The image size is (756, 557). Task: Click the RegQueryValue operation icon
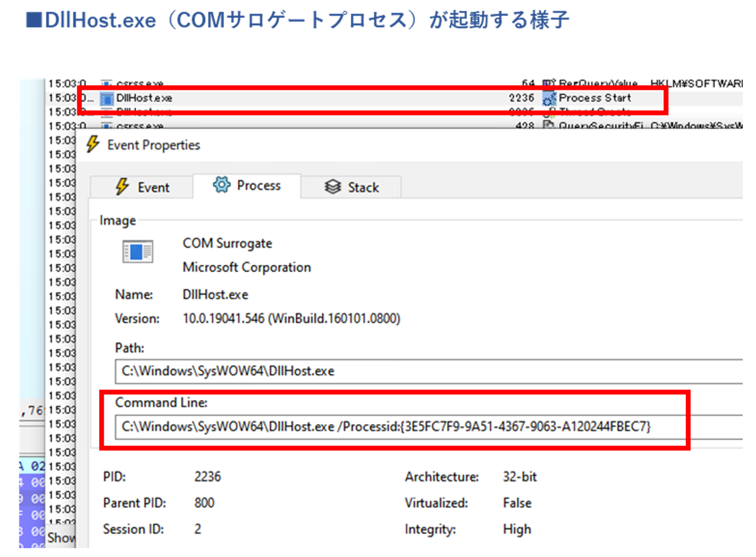coord(549,84)
